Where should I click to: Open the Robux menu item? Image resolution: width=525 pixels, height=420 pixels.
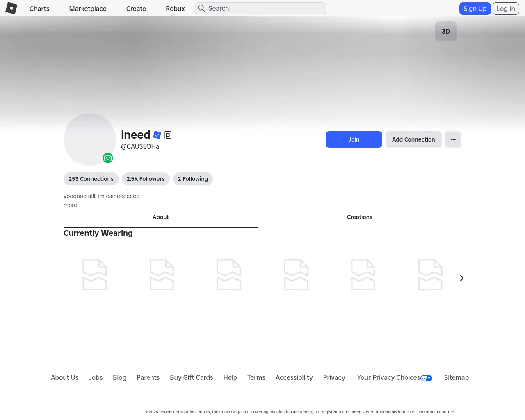click(x=175, y=9)
